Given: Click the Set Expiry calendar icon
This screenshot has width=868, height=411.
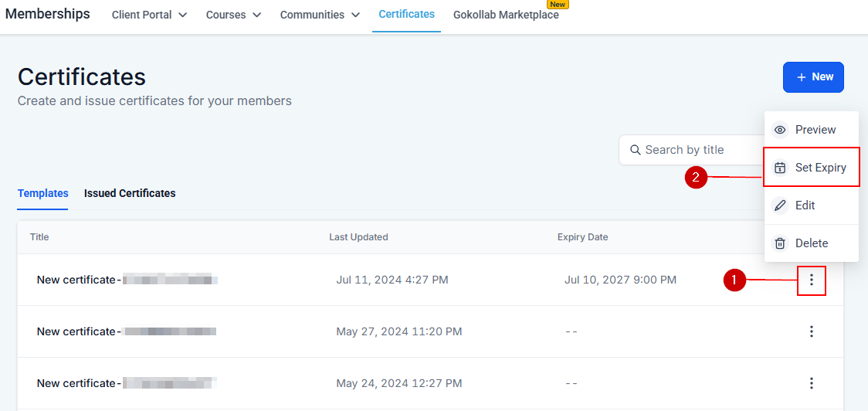Looking at the screenshot, I should tap(780, 168).
